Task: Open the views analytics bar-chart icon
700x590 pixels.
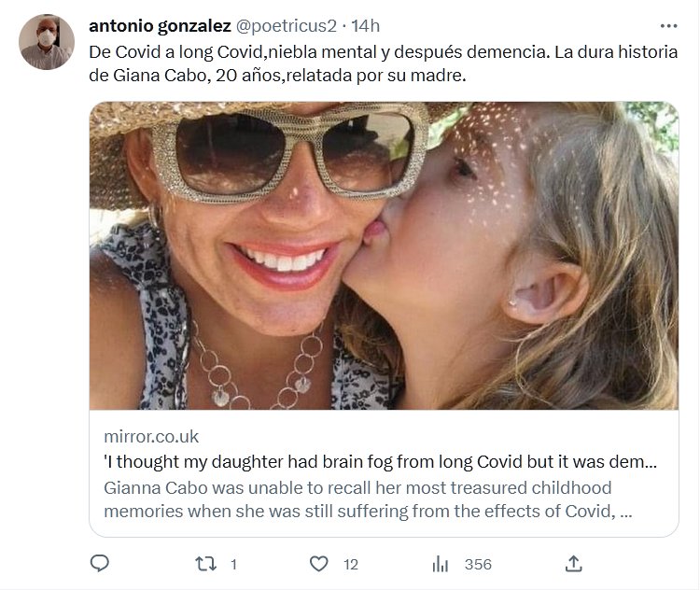Action: click(441, 564)
